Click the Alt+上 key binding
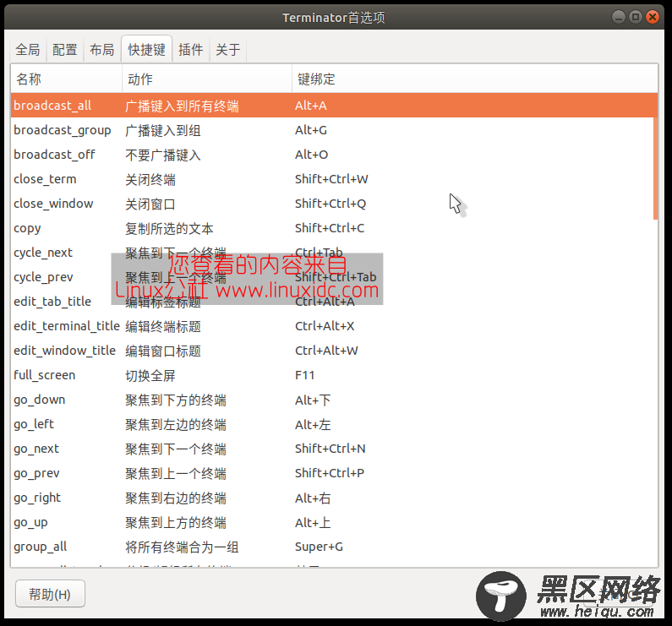 tap(313, 522)
